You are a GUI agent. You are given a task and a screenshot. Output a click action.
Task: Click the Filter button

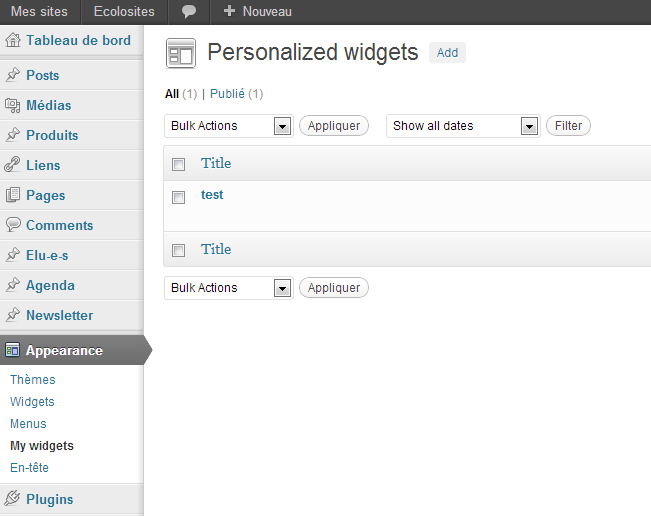click(x=568, y=126)
